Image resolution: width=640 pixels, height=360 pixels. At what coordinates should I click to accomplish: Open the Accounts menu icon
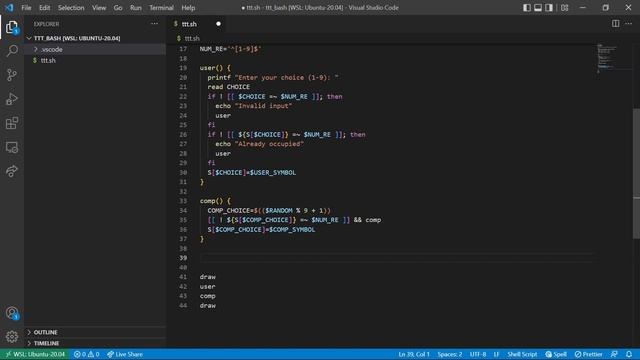(12, 313)
